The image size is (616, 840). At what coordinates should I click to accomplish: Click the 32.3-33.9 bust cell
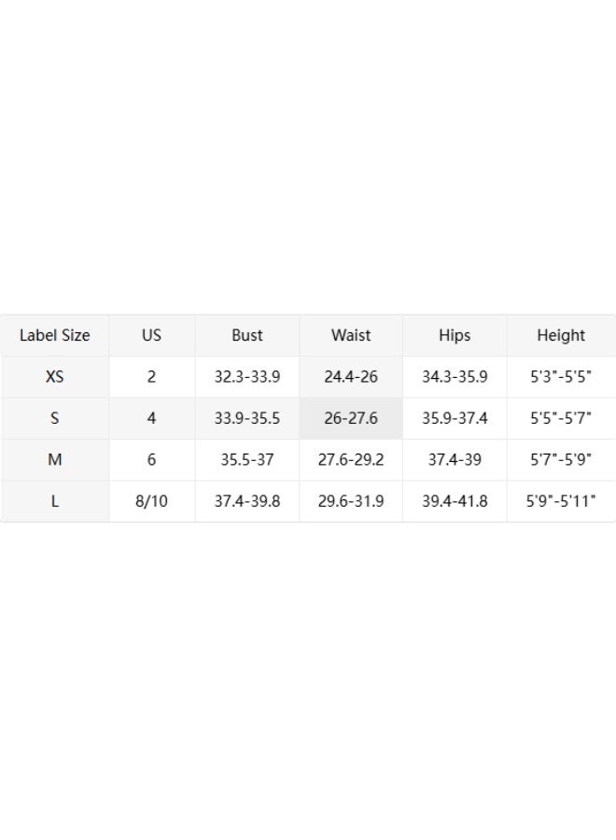pyautogui.click(x=247, y=377)
